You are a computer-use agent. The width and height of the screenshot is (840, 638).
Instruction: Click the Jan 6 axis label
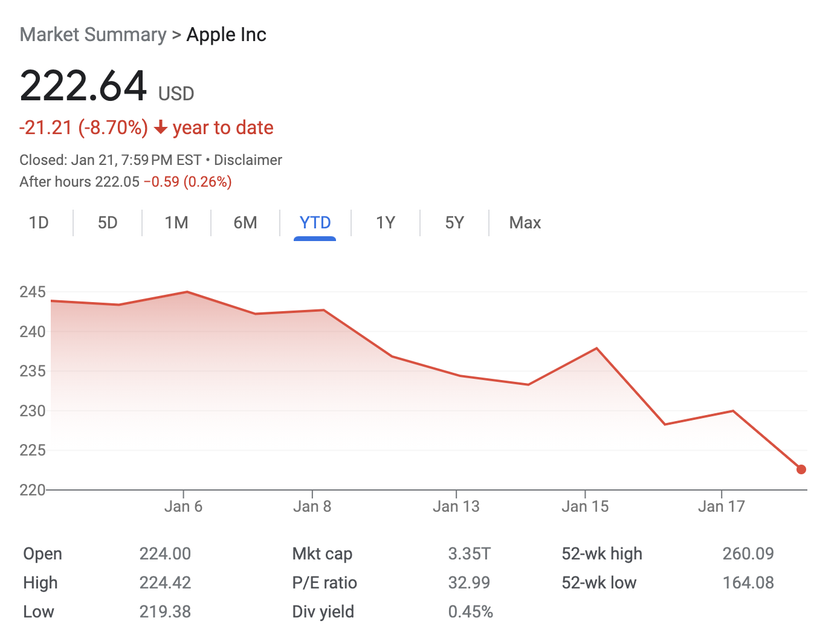coord(183,506)
